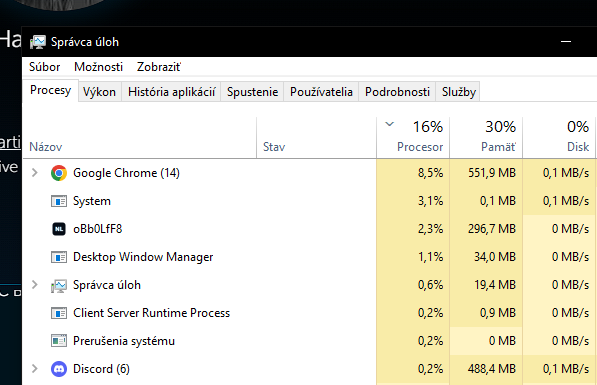
Task: Select the System process icon
Action: pos(59,201)
